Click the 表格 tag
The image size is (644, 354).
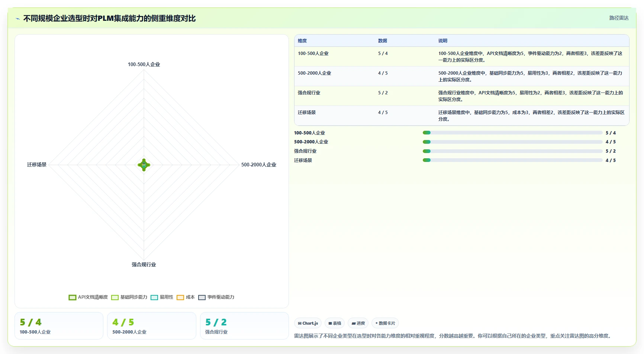[x=335, y=323]
